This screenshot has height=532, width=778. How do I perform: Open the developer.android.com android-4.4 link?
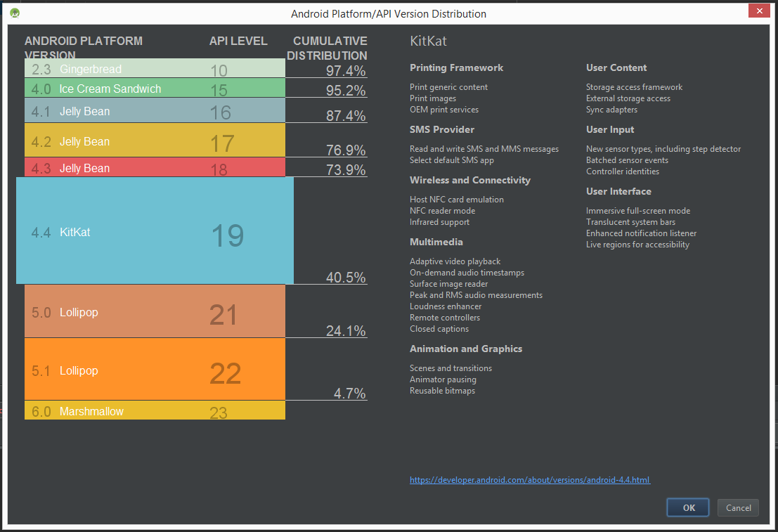click(x=530, y=480)
